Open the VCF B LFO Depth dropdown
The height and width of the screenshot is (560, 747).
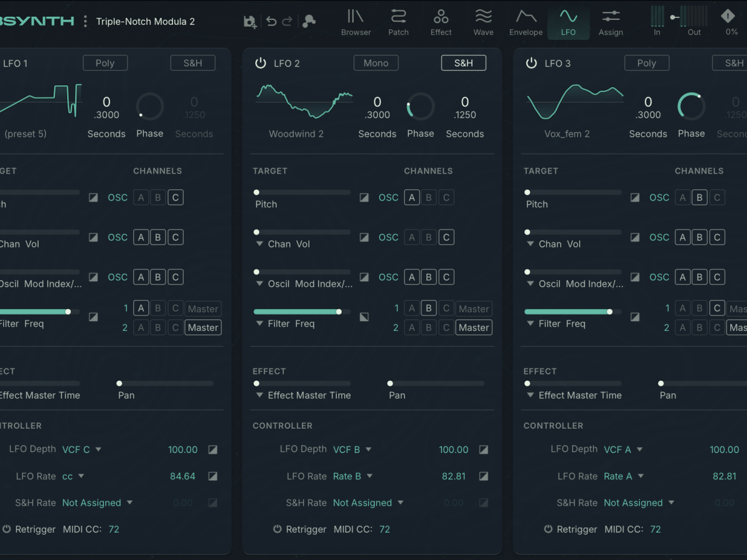352,449
